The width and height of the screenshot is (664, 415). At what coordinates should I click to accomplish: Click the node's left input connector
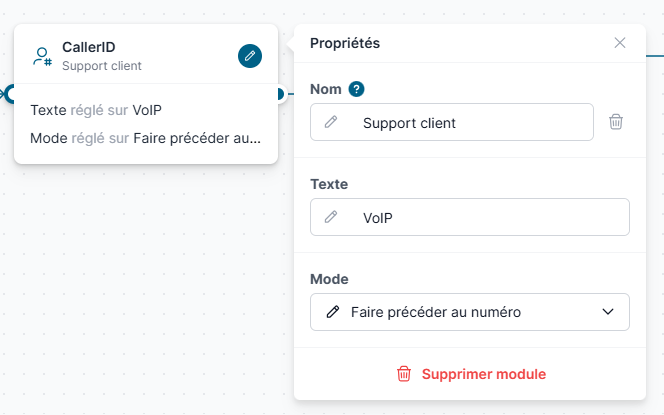pos(10,94)
